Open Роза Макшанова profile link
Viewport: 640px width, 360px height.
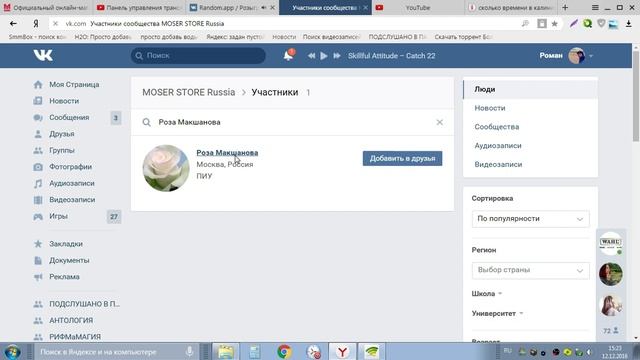[227, 153]
